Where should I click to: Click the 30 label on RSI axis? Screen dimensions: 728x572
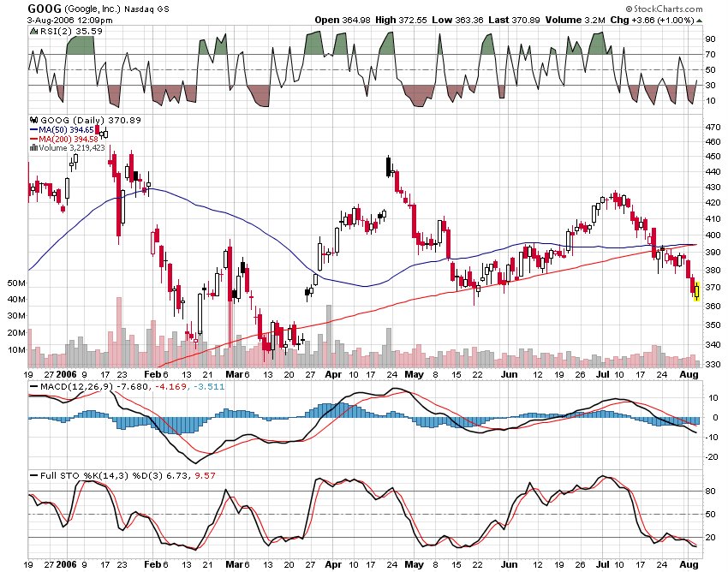click(710, 85)
